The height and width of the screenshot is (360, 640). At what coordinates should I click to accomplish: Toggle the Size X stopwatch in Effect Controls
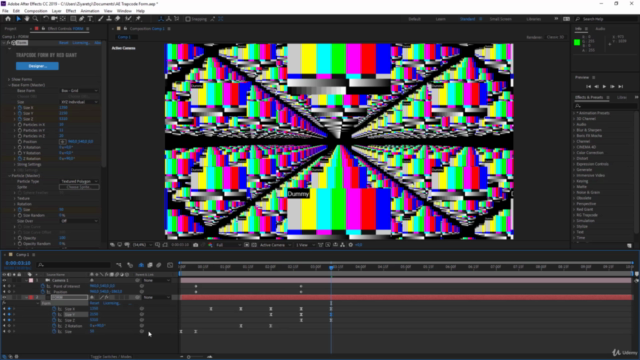pos(20,108)
